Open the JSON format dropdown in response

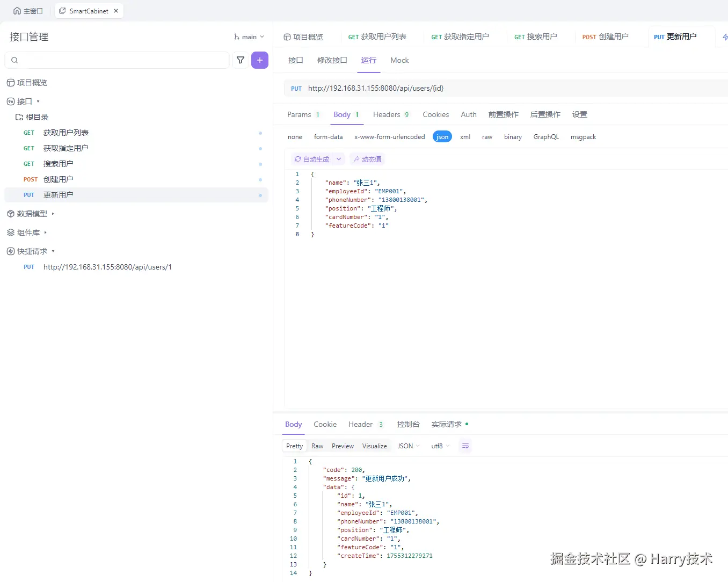click(x=409, y=446)
